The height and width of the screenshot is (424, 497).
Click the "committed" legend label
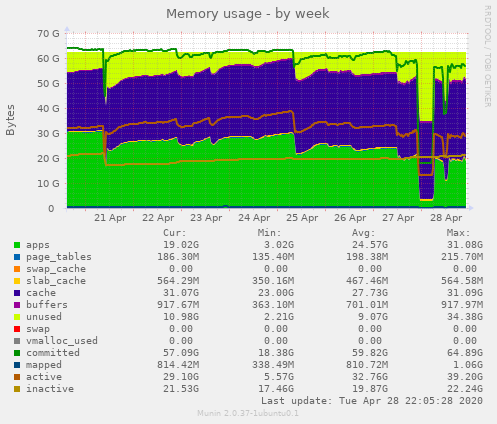tap(53, 353)
